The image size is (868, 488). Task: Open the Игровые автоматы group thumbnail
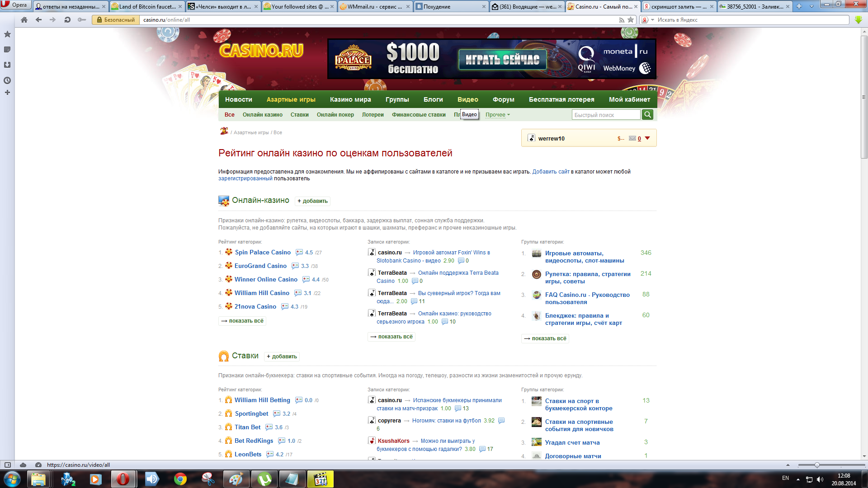pyautogui.click(x=537, y=253)
